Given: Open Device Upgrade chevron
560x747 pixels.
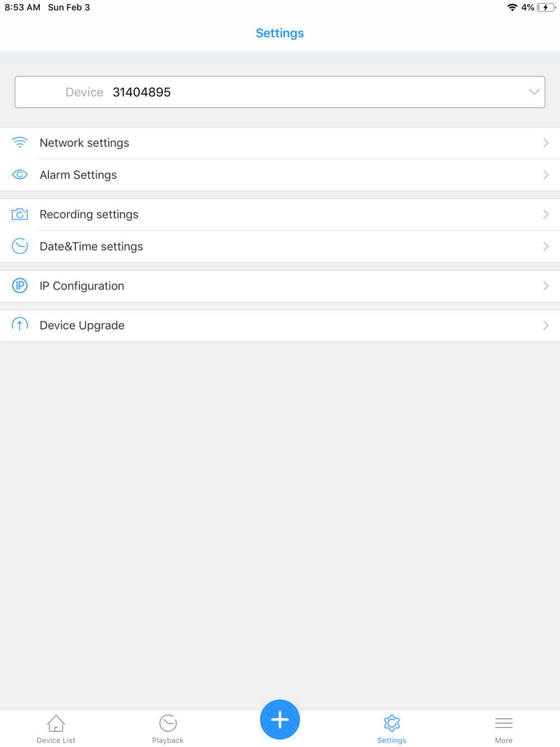Looking at the screenshot, I should 546,325.
